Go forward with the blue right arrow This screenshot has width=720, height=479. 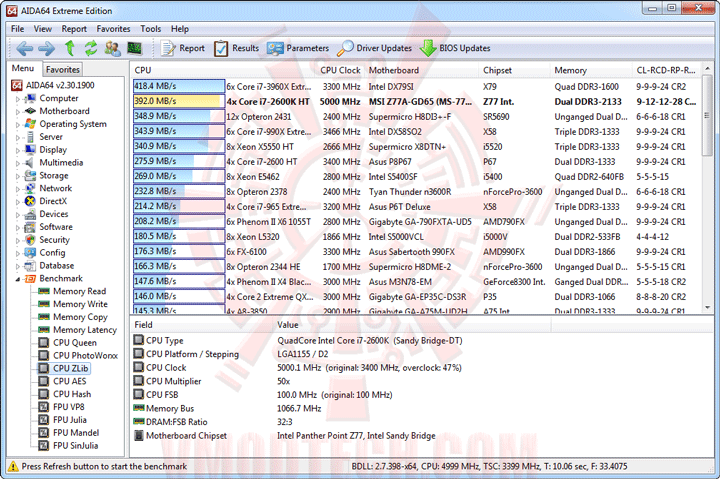46,48
